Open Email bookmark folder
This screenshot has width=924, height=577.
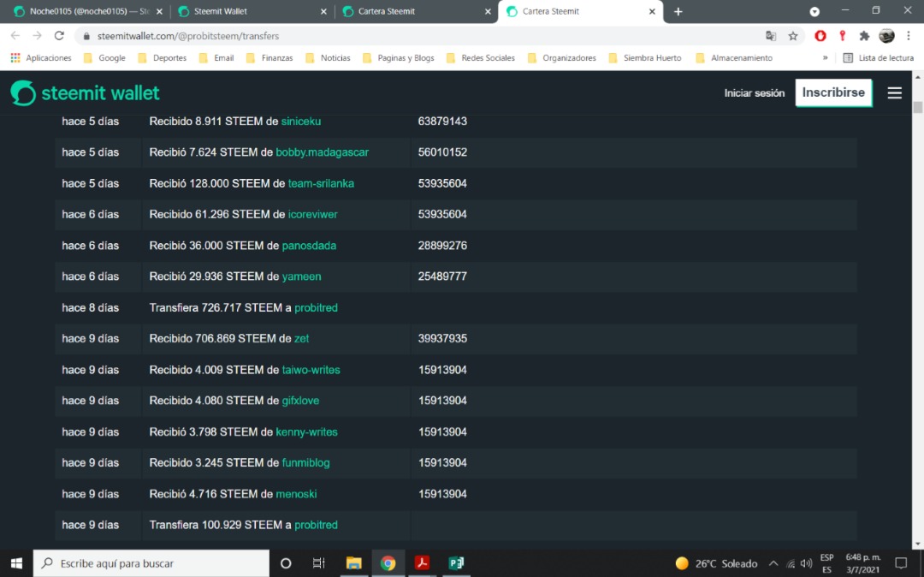tap(216, 57)
